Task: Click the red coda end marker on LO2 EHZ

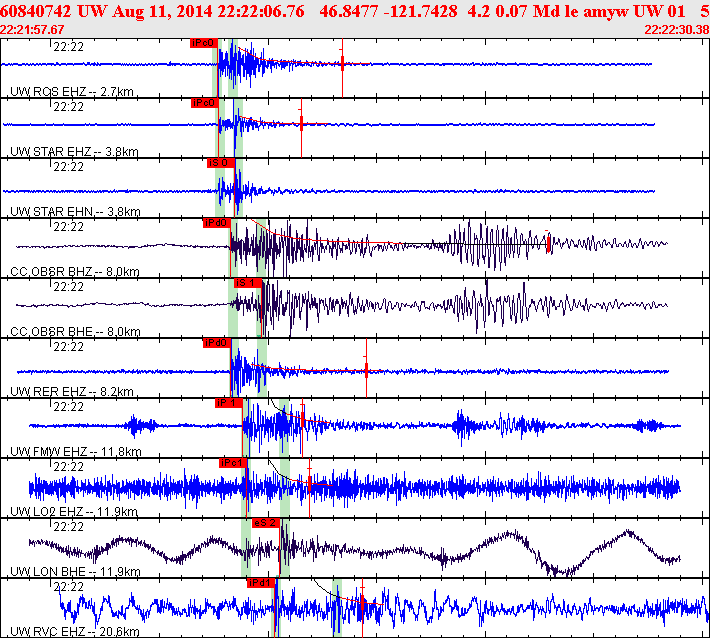Action: tap(309, 484)
